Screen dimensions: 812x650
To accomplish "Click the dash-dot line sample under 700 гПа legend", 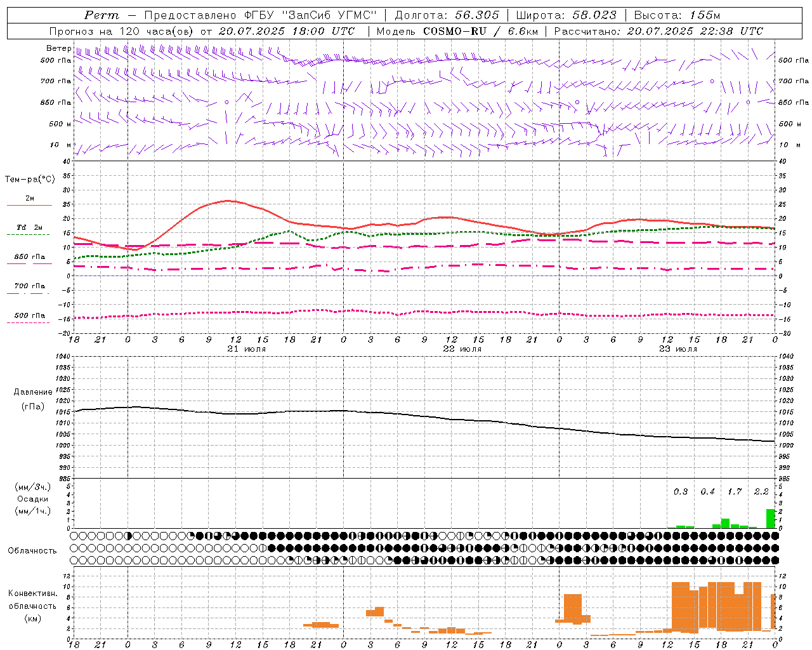I will point(28,293).
